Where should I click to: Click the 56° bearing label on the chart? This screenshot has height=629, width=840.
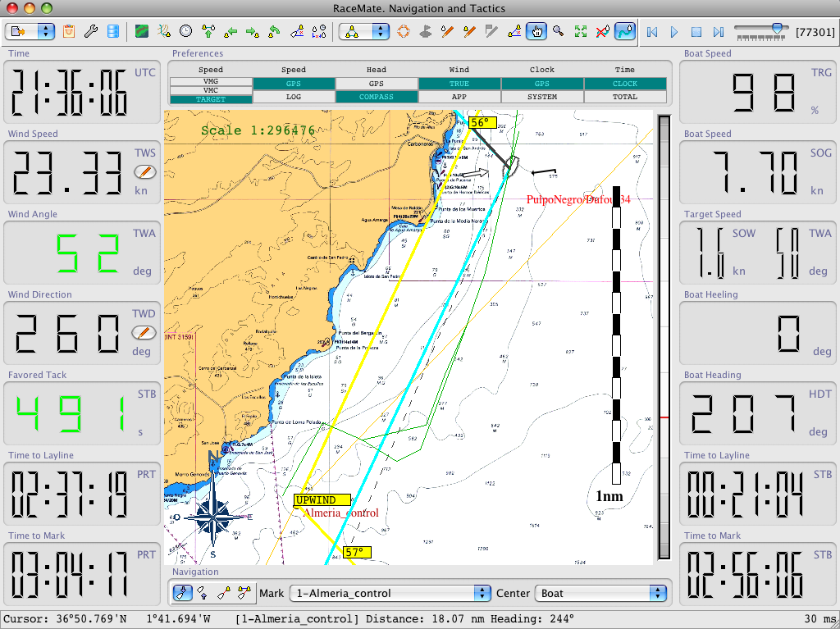tap(482, 123)
